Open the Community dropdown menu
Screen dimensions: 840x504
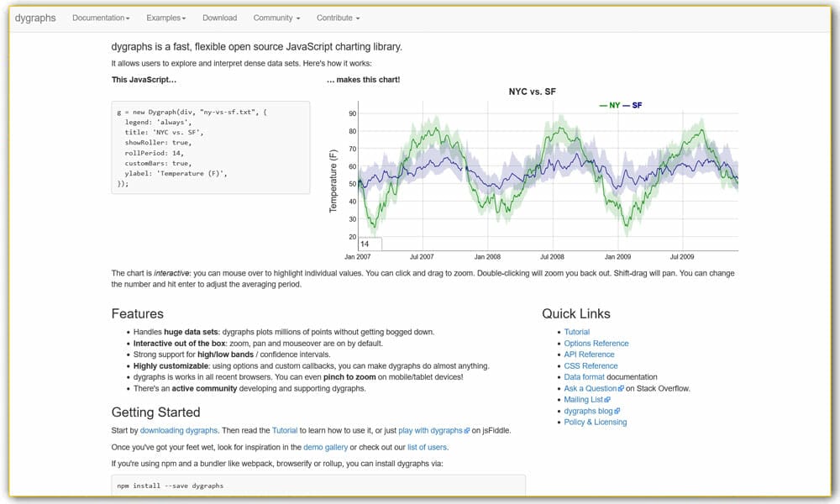pos(276,17)
